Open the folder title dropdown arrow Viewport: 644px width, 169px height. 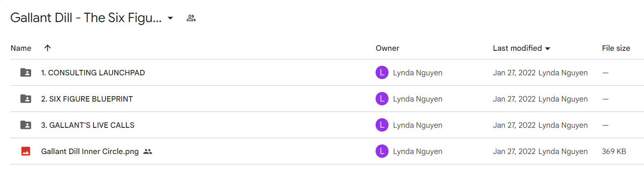coord(170,18)
